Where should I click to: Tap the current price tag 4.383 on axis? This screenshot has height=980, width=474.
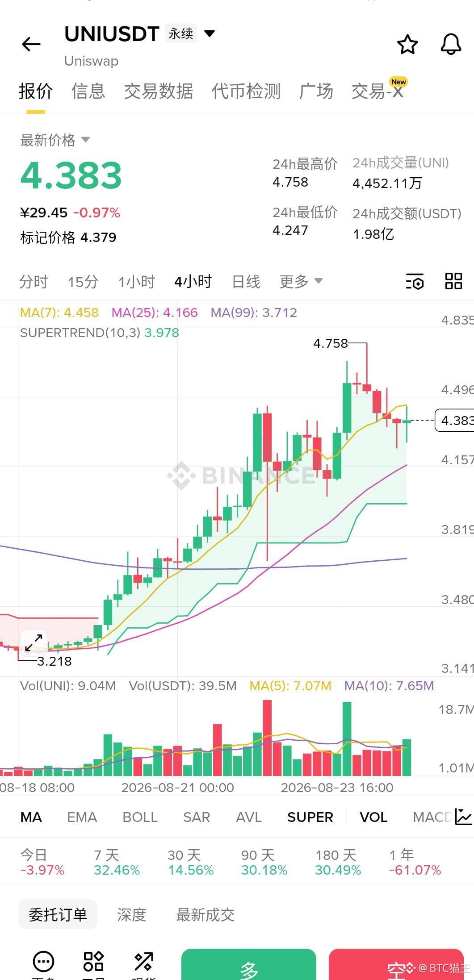tap(454, 420)
